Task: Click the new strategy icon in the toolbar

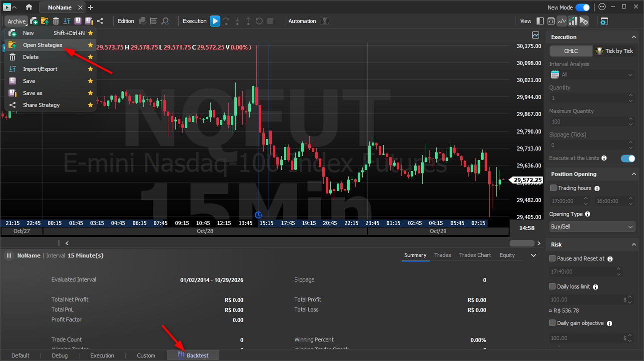Action: pyautogui.click(x=34, y=21)
